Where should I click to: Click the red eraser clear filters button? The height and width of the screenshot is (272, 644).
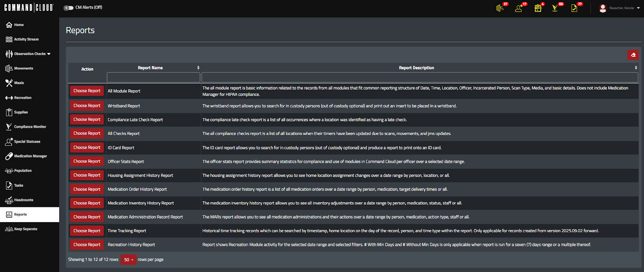coord(633,55)
